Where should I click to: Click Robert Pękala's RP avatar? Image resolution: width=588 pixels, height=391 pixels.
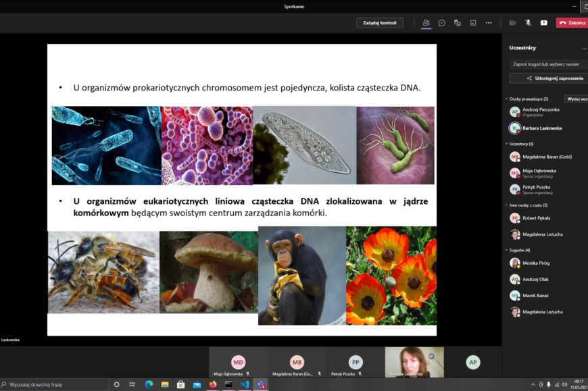515,218
